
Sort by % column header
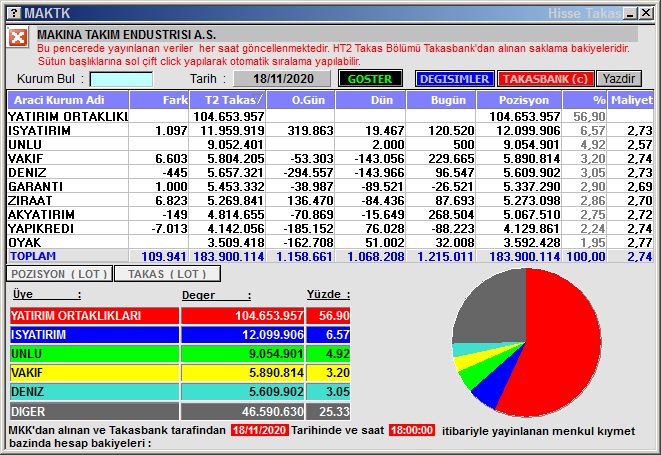pos(585,100)
